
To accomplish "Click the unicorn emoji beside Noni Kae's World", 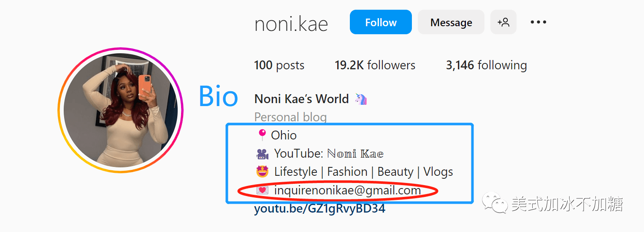I will 361,99.
